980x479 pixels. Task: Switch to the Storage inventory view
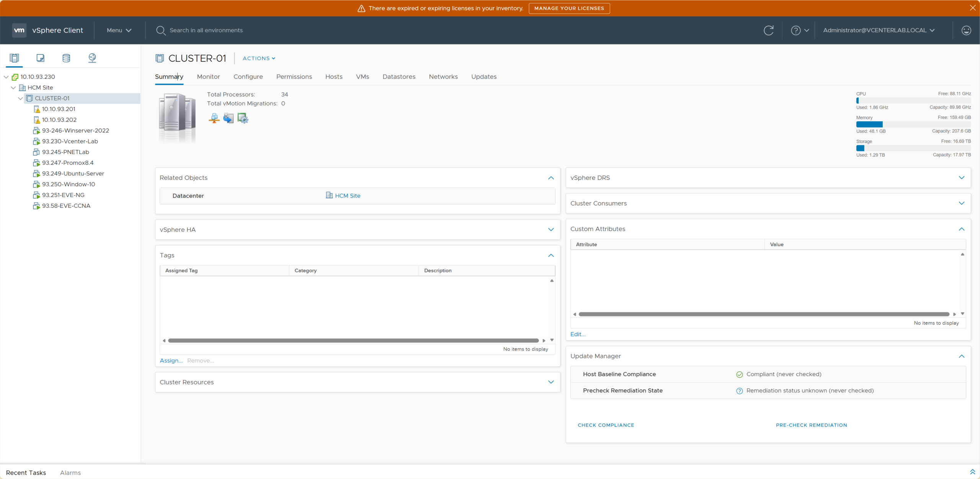point(66,58)
